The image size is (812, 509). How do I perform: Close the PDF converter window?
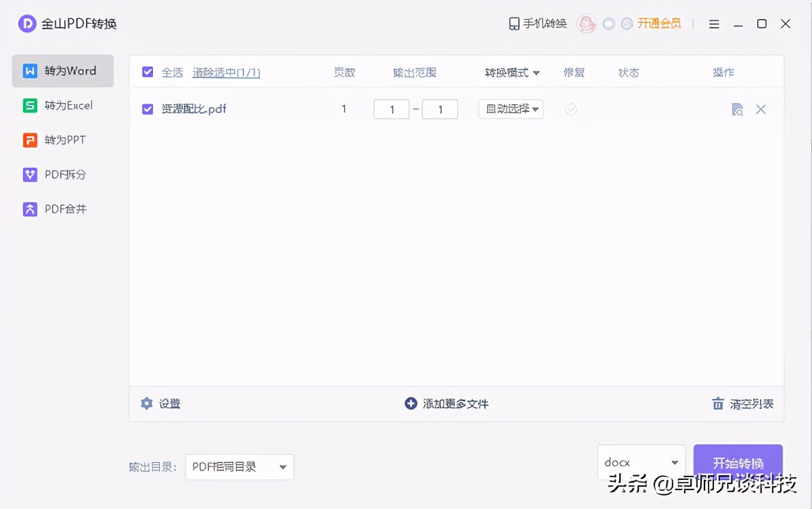[x=786, y=24]
